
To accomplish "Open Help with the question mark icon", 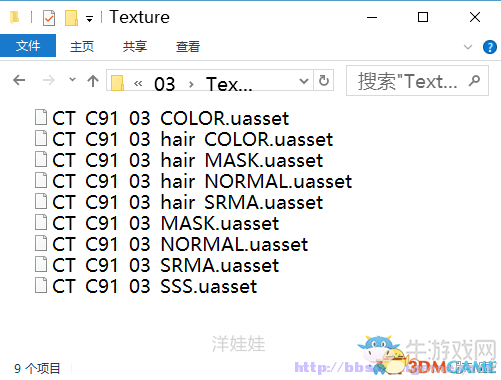I will pyautogui.click(x=490, y=47).
